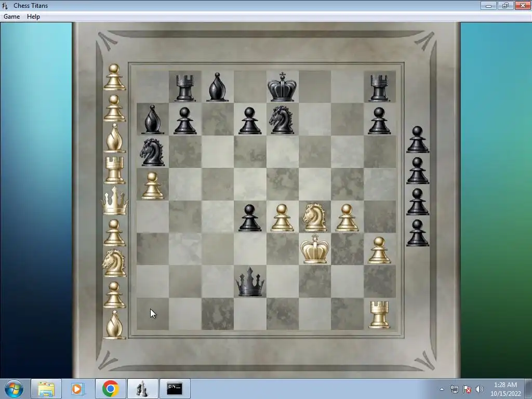This screenshot has width=532, height=399.
Task: Pick the black bishop on a7
Action: (152, 119)
